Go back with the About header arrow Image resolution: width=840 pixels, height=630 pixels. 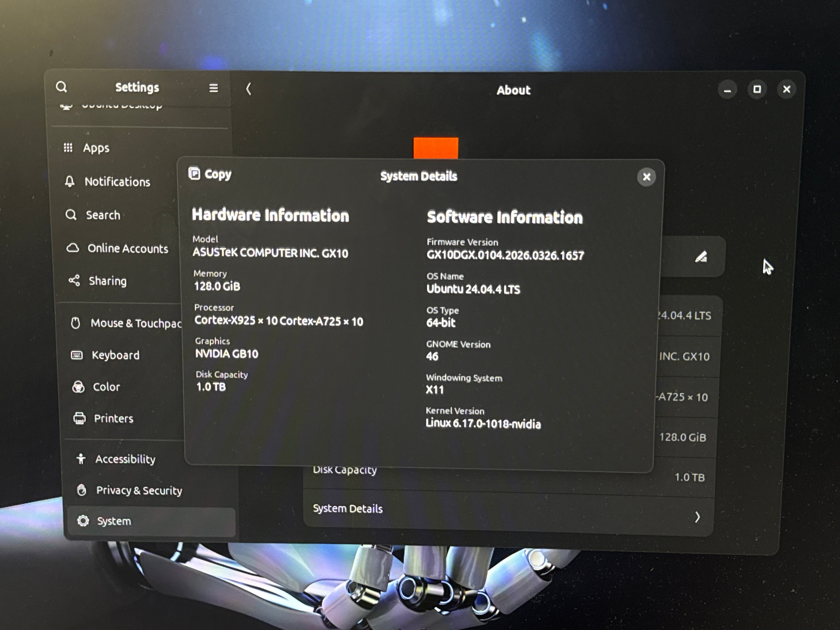click(x=248, y=89)
